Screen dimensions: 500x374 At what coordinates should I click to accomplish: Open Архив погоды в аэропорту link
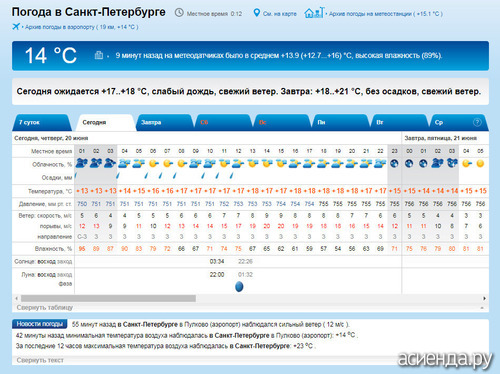click(82, 27)
